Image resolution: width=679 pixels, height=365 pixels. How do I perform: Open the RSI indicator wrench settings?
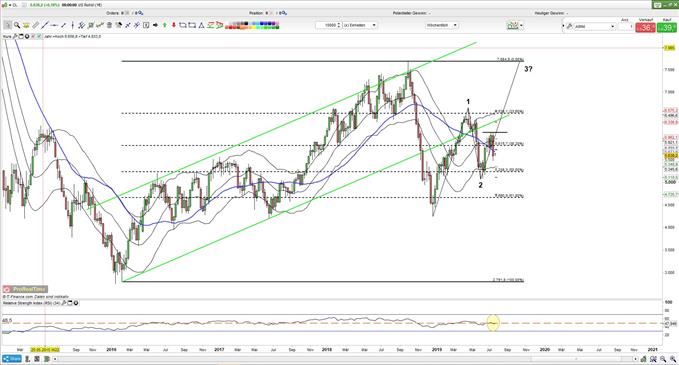point(64,303)
